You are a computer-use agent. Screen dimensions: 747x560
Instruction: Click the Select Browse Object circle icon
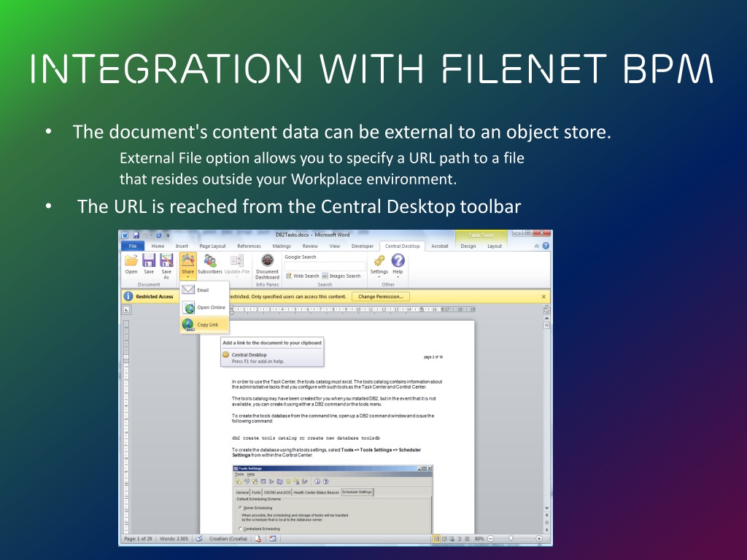point(546,522)
